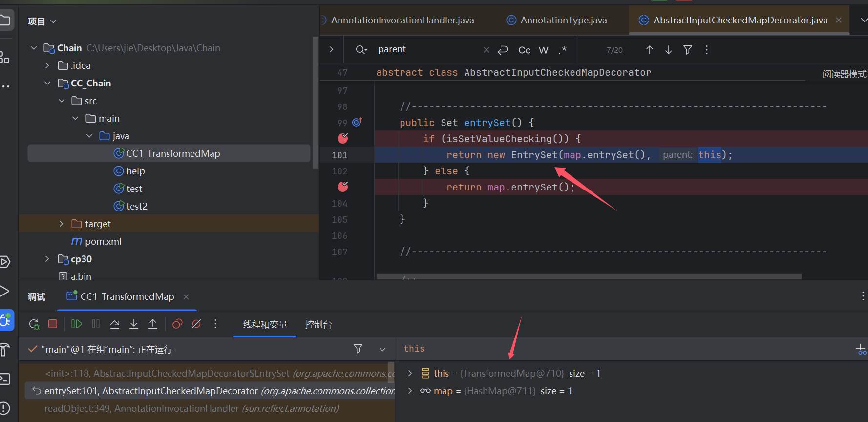Open the thread selector dropdown
The image size is (868, 422).
tap(382, 349)
